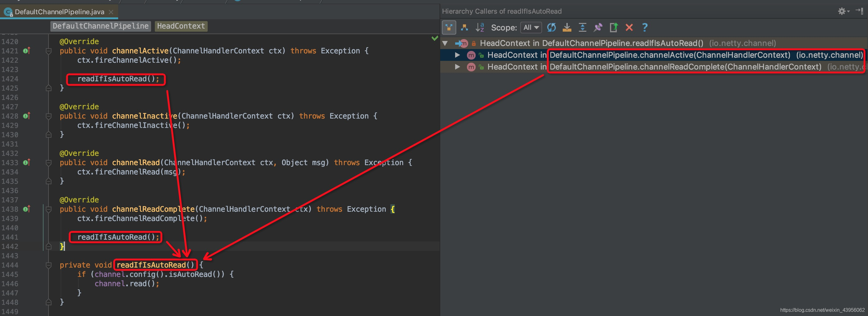
Task: Select root readIfIsAutoRead hierarchy row
Action: pos(654,43)
